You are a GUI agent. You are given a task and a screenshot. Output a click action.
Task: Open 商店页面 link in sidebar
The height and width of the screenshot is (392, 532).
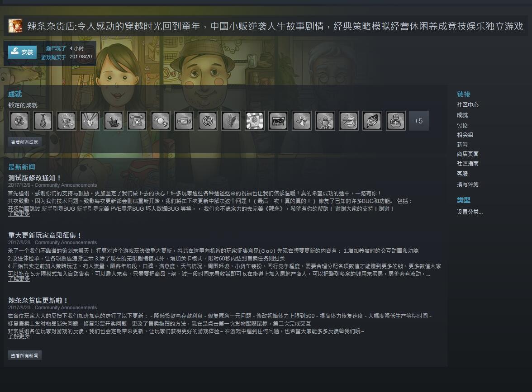(x=468, y=154)
